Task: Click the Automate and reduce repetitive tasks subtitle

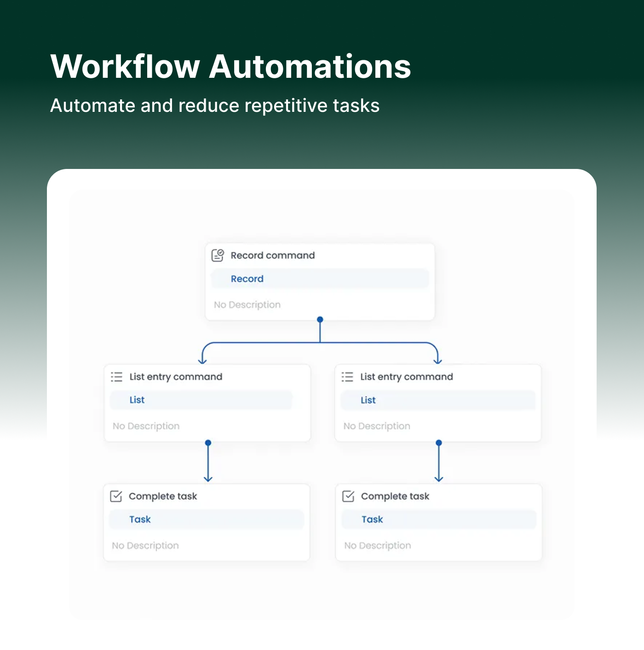Action: 215,106
